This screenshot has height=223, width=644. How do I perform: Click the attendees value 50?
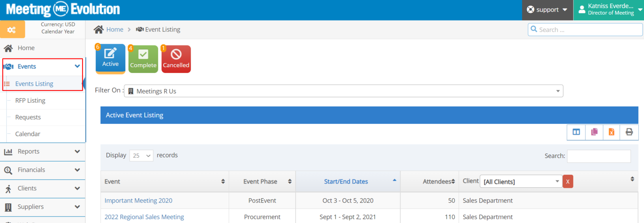click(451, 200)
